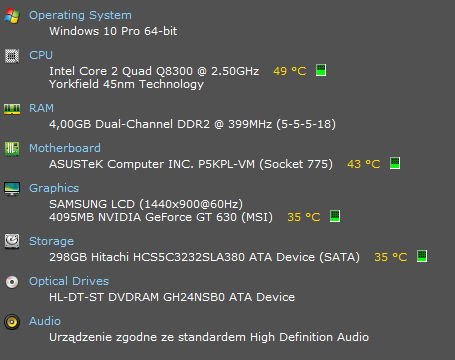Open the Storage section heading

[x=51, y=241]
